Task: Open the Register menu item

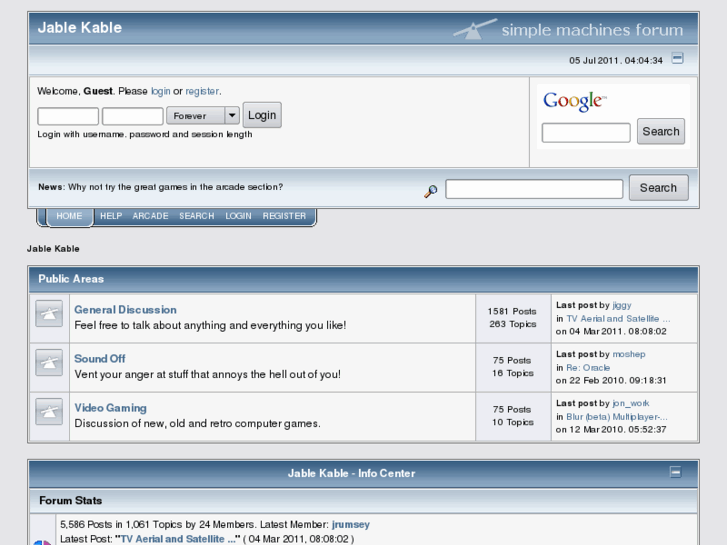Action: [x=284, y=216]
